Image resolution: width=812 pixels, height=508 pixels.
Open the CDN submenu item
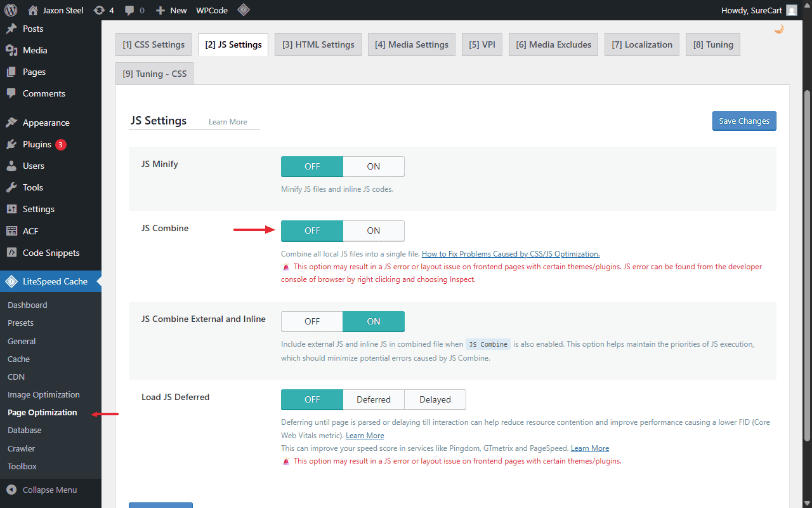click(x=16, y=377)
